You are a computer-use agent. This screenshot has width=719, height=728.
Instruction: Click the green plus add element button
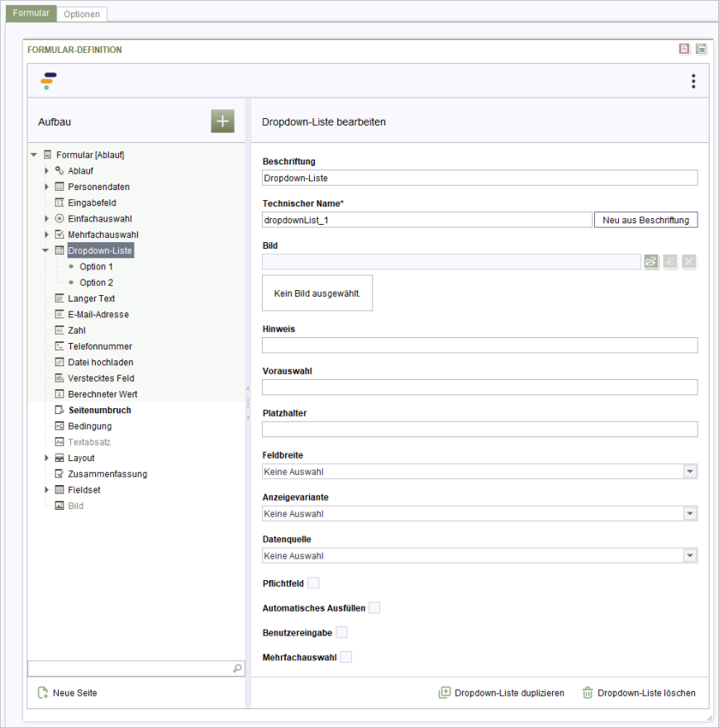(x=222, y=121)
